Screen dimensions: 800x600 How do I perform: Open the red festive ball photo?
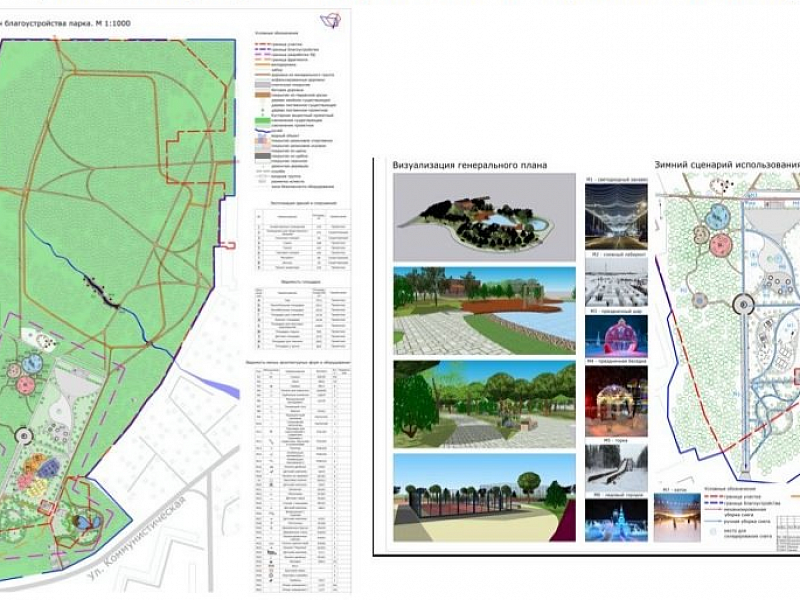(x=615, y=335)
